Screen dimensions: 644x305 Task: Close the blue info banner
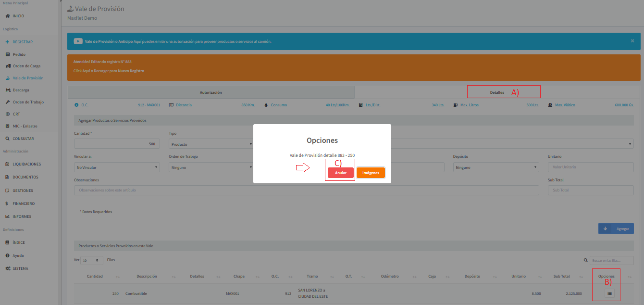click(632, 41)
